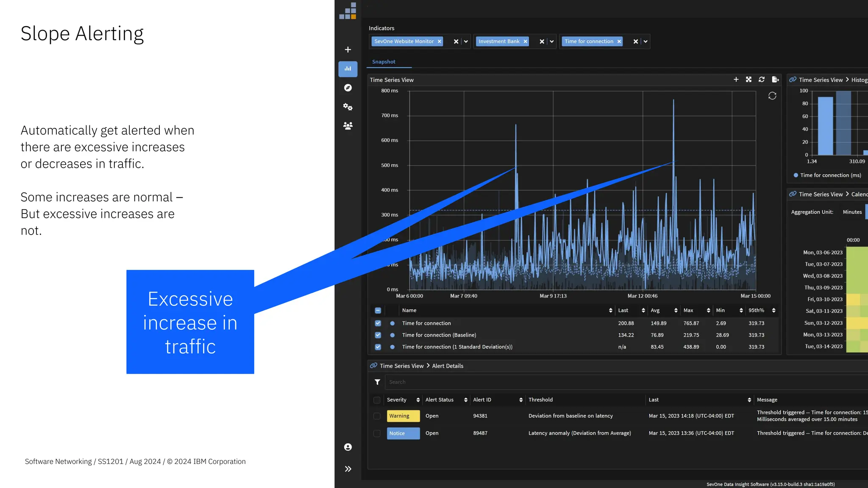Clear the SevOne Website Monitor selector
The image size is (868, 488).
tap(456, 42)
